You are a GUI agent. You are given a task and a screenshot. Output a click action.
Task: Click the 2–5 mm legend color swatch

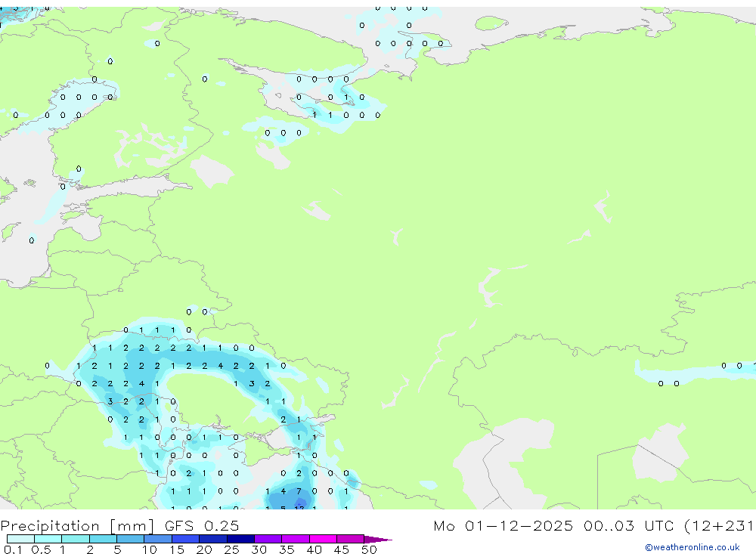(103, 539)
